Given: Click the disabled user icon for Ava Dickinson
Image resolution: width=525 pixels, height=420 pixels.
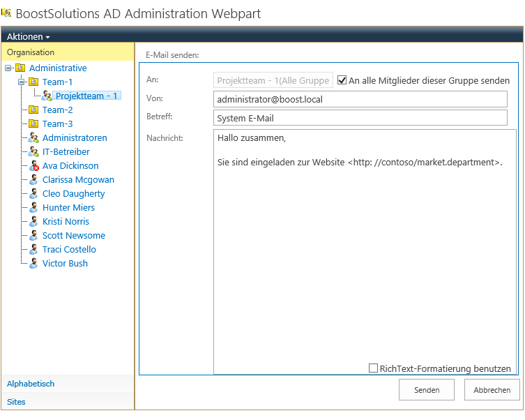Looking at the screenshot, I should tap(33, 166).
